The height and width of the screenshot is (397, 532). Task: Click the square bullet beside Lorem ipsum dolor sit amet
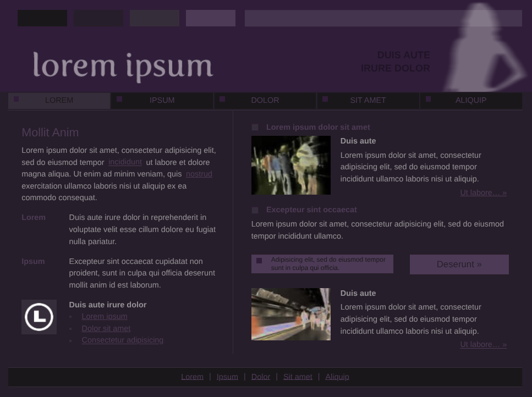tap(255, 128)
